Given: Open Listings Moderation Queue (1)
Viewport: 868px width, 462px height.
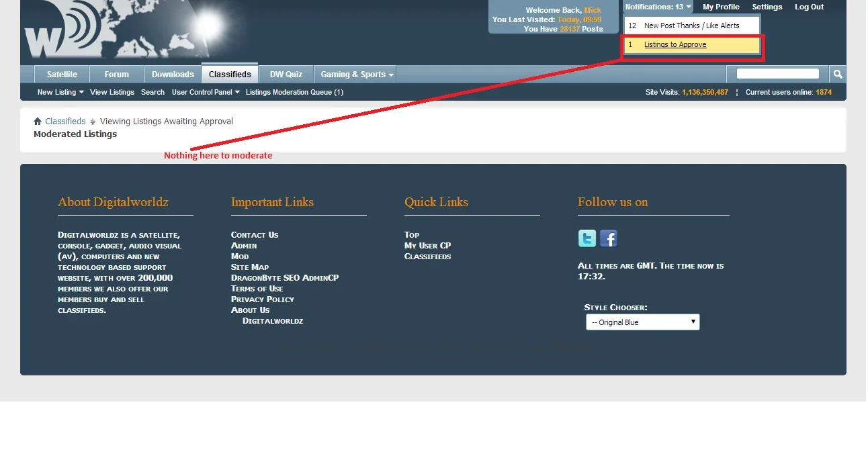Looking at the screenshot, I should (294, 92).
